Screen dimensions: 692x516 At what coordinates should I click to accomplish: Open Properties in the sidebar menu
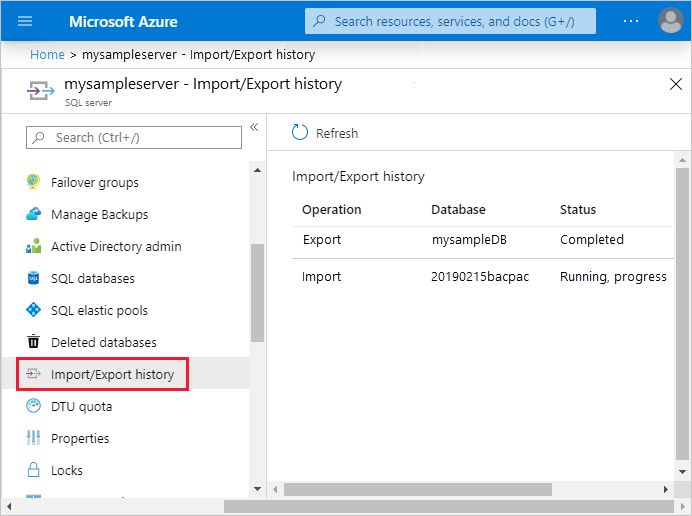pos(80,438)
